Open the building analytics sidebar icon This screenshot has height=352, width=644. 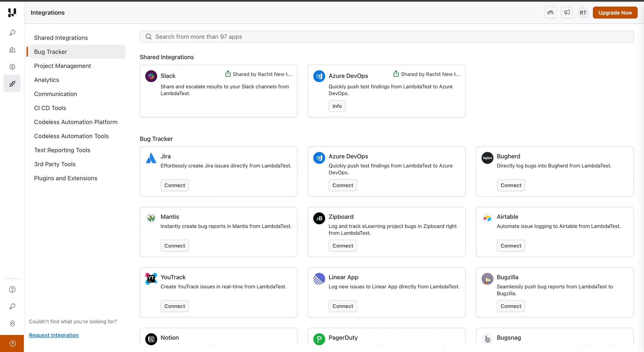point(12,50)
